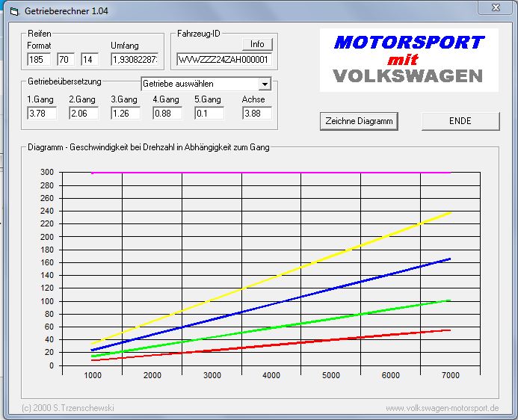
Task: Select the tire profile field showing 70
Action: point(64,59)
